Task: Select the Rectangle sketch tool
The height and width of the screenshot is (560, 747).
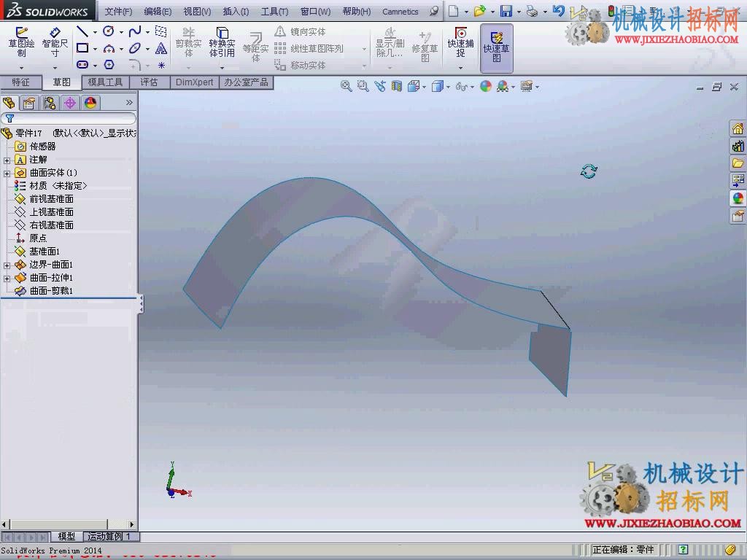Action: pyautogui.click(x=82, y=48)
